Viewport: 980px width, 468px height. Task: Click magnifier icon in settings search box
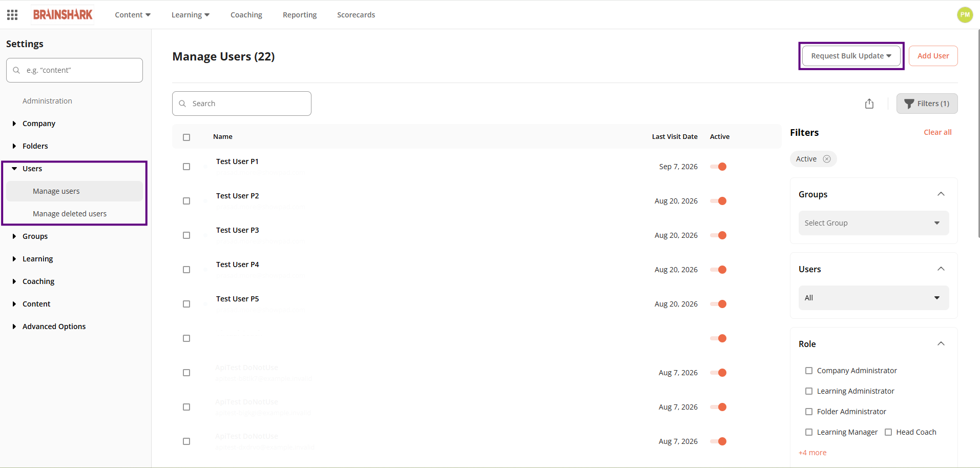[16, 70]
